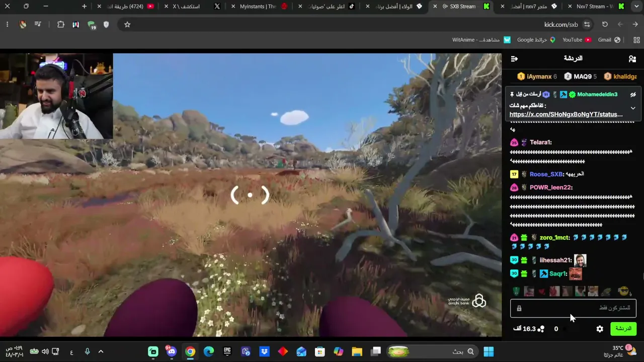Open the chat users list icon

click(632, 59)
